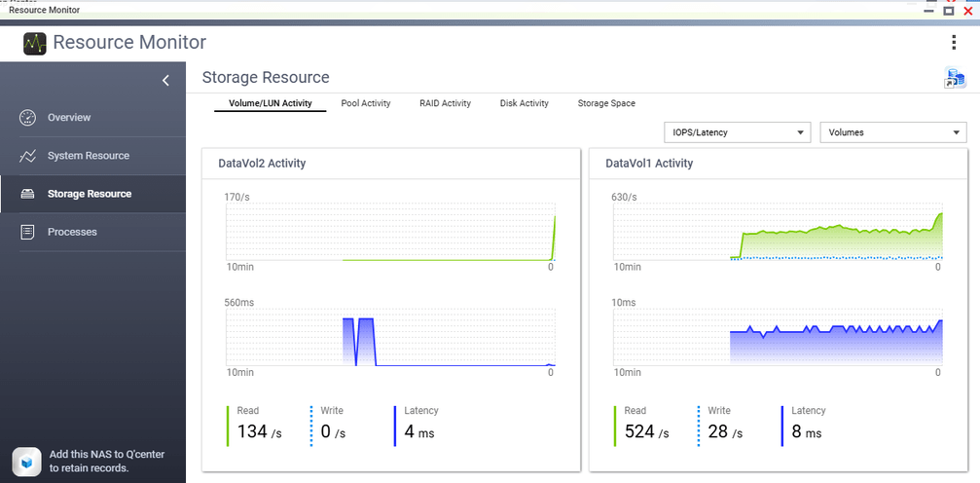The height and width of the screenshot is (483, 980).
Task: Click the Resource Monitor app logo icon
Action: click(35, 43)
